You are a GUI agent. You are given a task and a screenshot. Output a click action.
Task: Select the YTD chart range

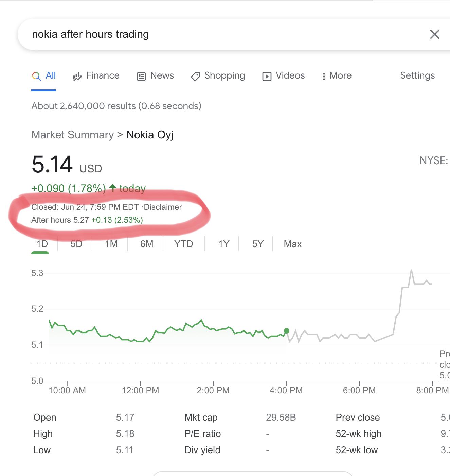[183, 244]
